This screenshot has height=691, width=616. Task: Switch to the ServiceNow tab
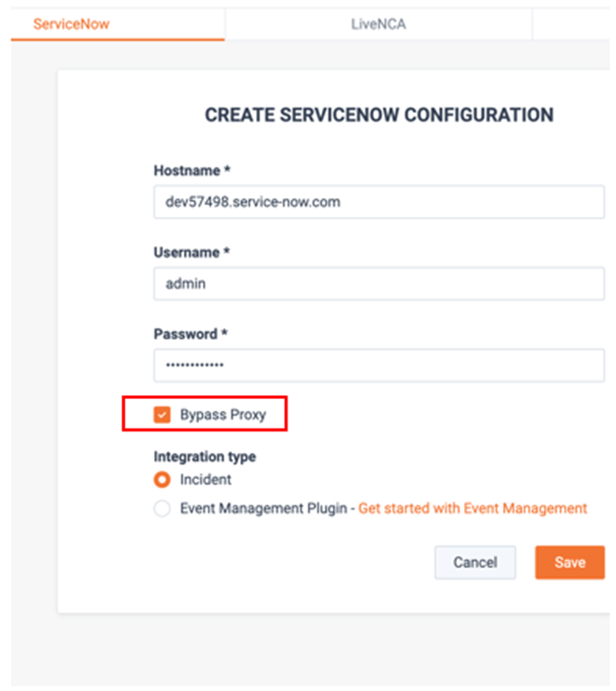point(118,24)
